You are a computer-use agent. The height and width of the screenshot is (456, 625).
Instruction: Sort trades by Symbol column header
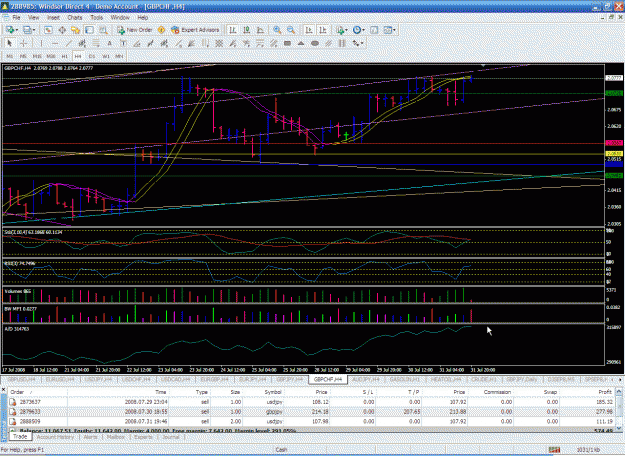273,392
